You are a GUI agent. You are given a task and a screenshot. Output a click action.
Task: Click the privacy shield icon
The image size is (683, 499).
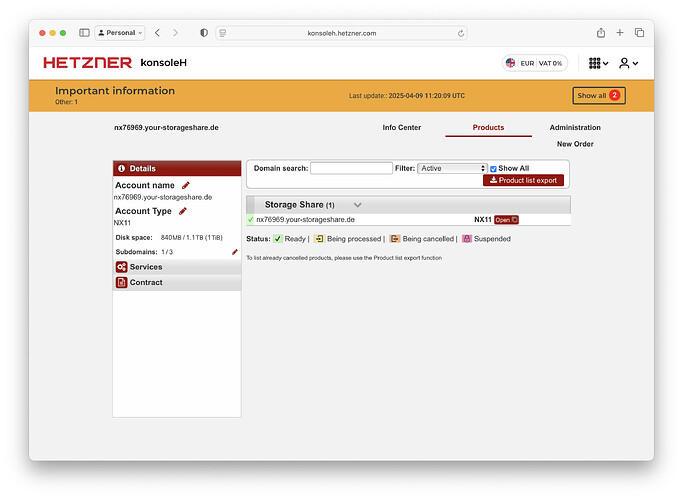[x=203, y=33]
